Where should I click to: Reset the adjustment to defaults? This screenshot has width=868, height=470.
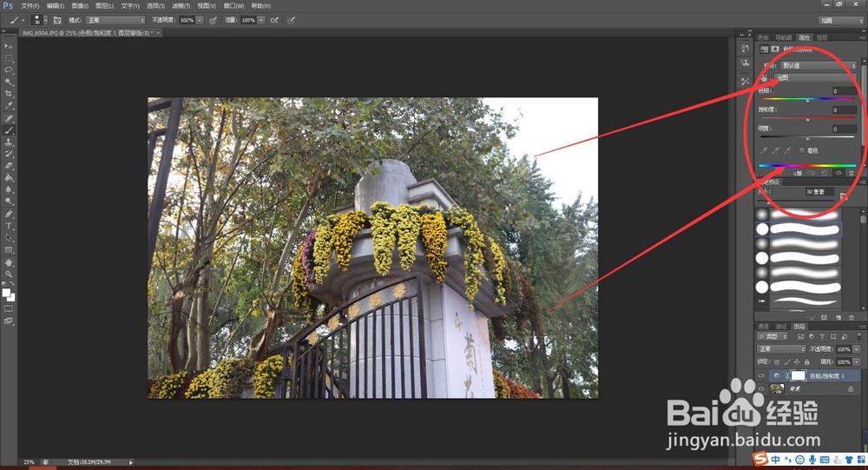click(x=825, y=174)
